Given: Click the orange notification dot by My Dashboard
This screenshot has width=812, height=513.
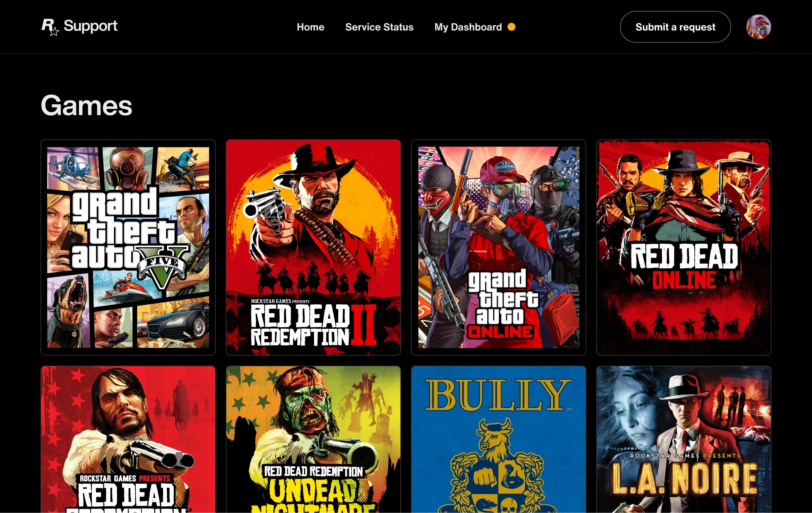Looking at the screenshot, I should click(x=511, y=27).
